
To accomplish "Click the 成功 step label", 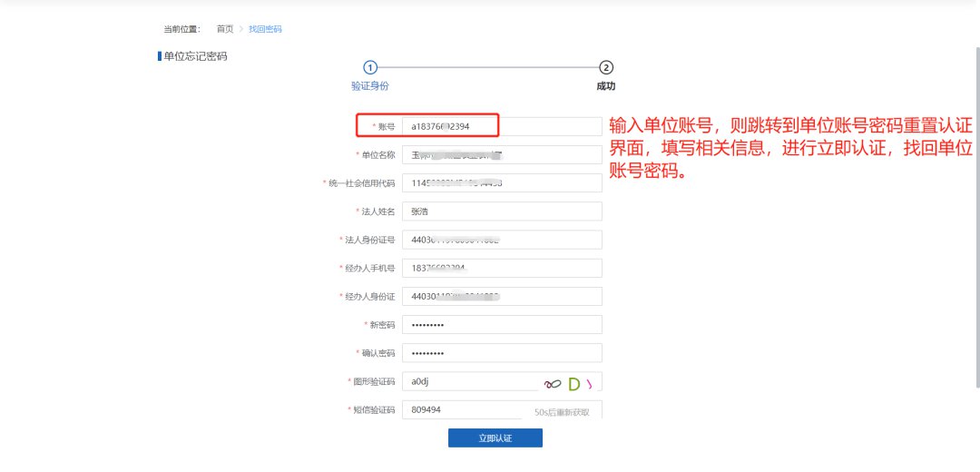I will [606, 86].
